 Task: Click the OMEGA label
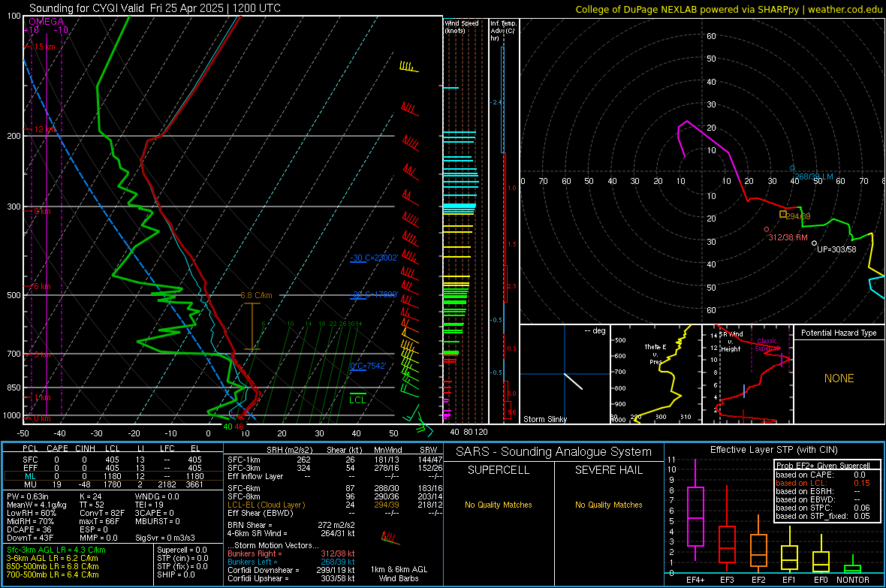(46, 22)
